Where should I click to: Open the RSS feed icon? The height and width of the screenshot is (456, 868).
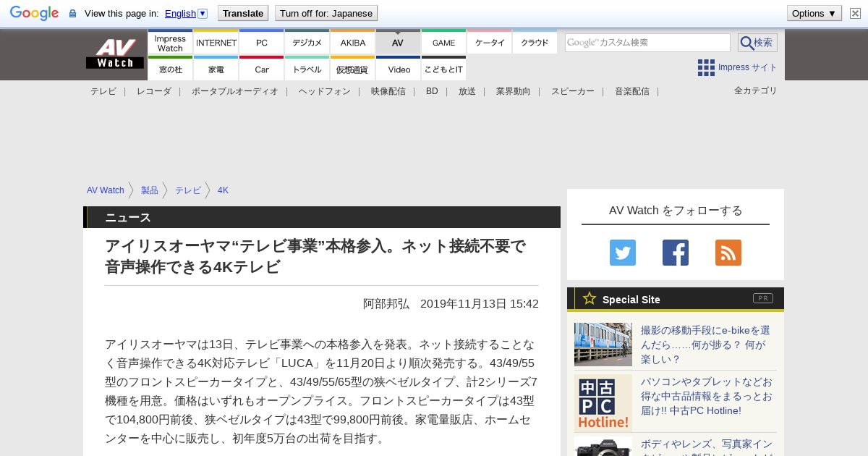coord(728,253)
